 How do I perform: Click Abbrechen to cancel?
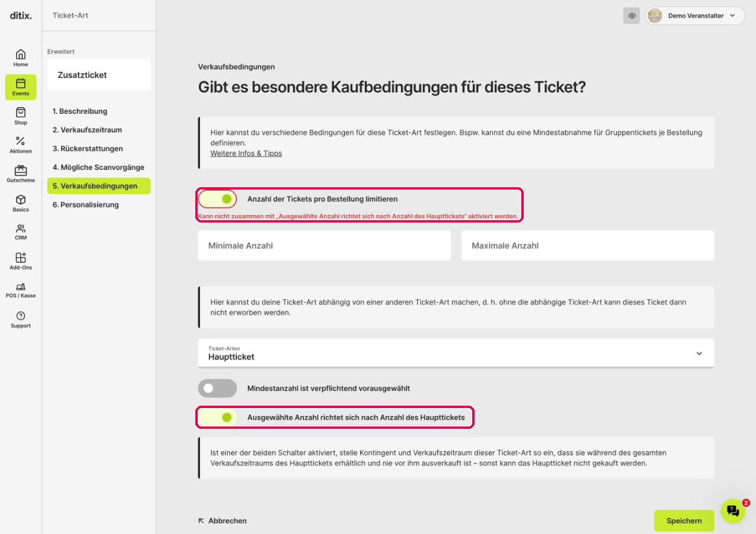223,521
